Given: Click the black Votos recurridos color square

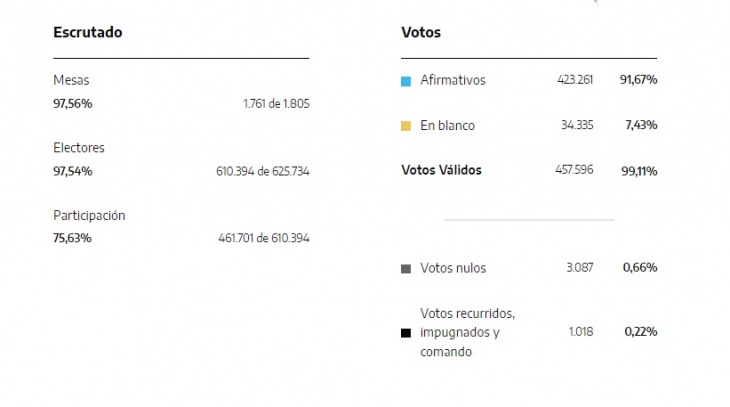Looking at the screenshot, I should click(x=406, y=333).
